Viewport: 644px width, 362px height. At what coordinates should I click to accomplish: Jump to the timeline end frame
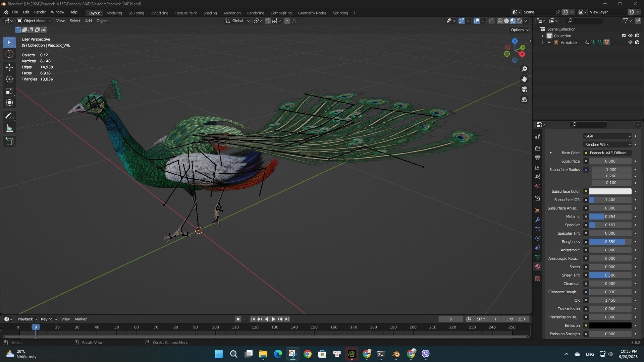point(287,319)
